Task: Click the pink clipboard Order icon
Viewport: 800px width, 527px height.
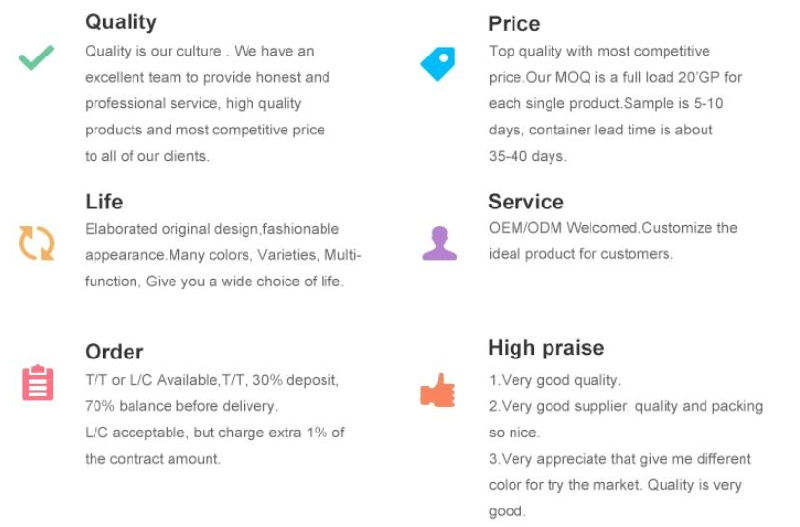Action: 38,383
